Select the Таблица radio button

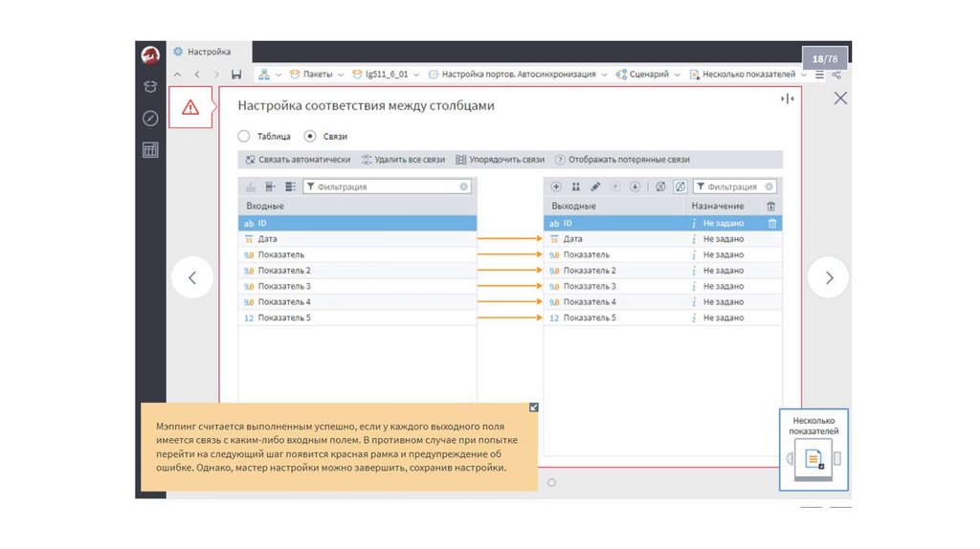pyautogui.click(x=244, y=137)
